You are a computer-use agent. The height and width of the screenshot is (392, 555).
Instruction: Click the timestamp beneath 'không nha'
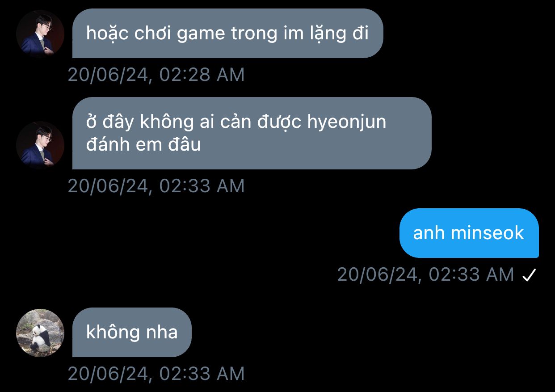tap(156, 374)
